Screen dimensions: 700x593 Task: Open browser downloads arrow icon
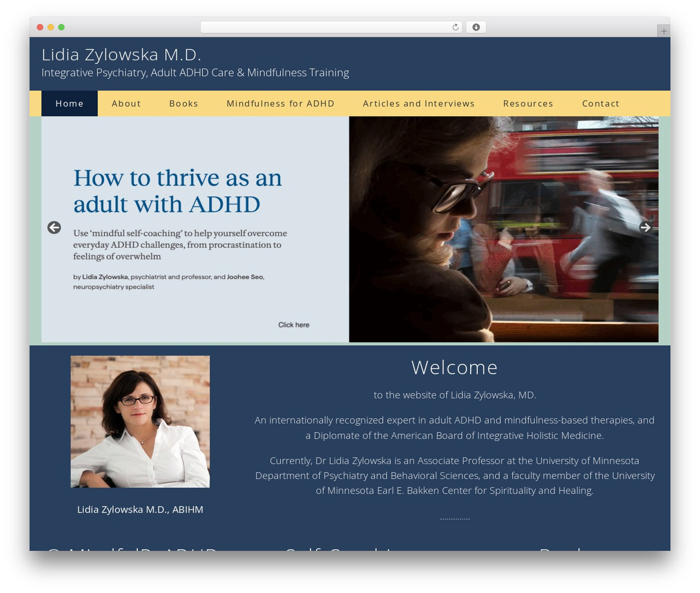click(x=476, y=27)
